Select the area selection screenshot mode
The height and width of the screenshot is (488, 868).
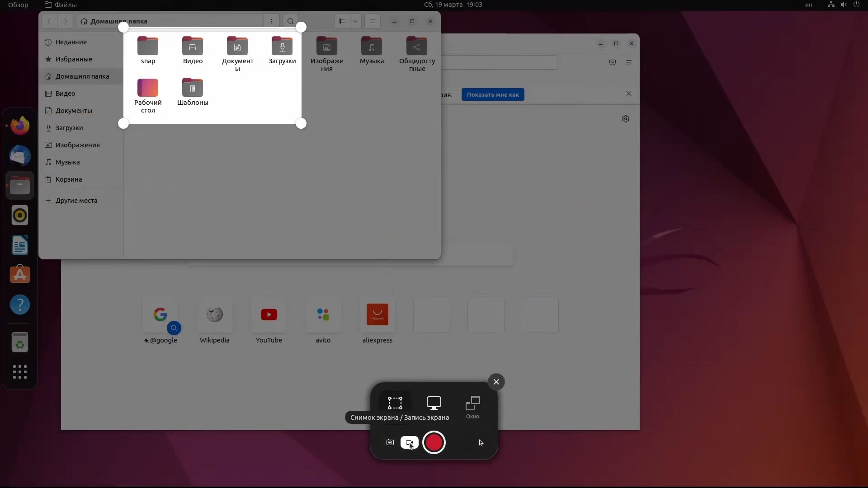395,403
